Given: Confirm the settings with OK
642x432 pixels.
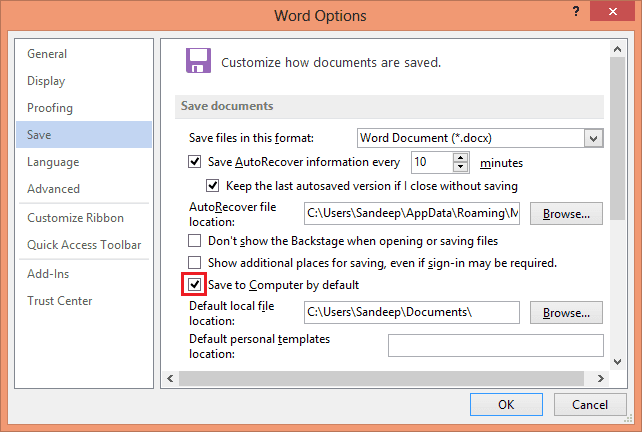Looking at the screenshot, I should 506,405.
